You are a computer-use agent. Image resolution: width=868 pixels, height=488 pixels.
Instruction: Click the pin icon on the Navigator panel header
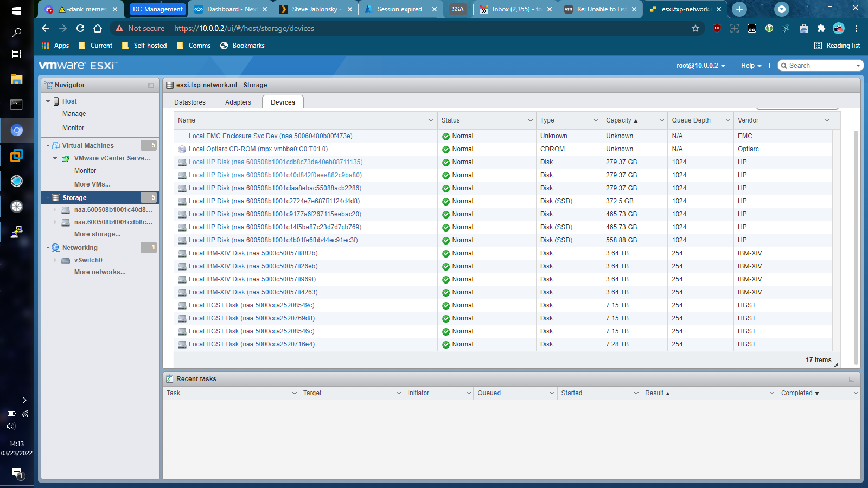(150, 85)
